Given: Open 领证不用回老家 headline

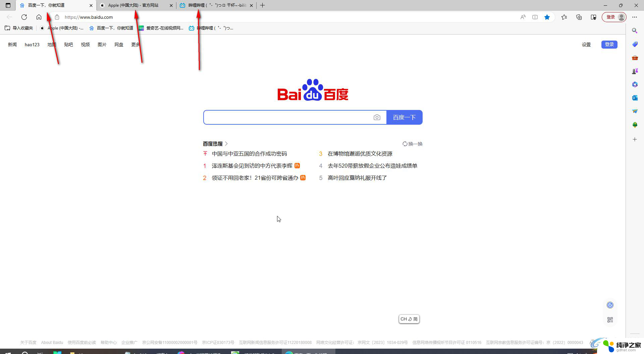Looking at the screenshot, I should (x=255, y=178).
